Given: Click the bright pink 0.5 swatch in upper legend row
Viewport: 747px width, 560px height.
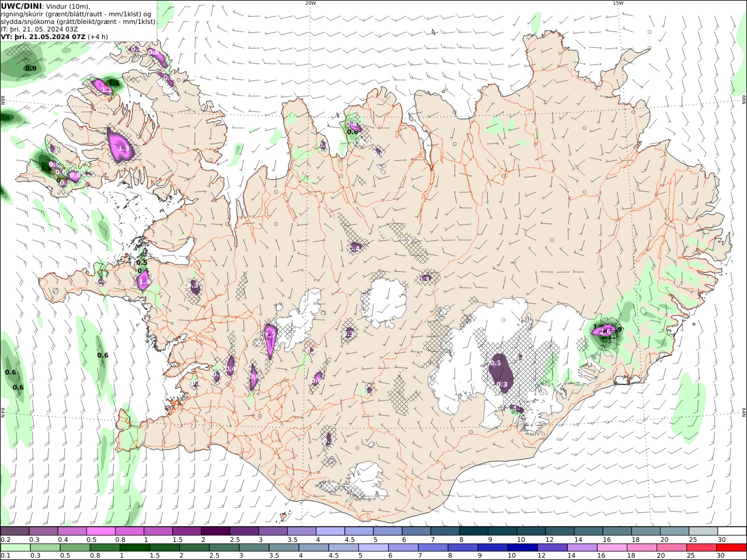Looking at the screenshot, I should click(x=101, y=531).
